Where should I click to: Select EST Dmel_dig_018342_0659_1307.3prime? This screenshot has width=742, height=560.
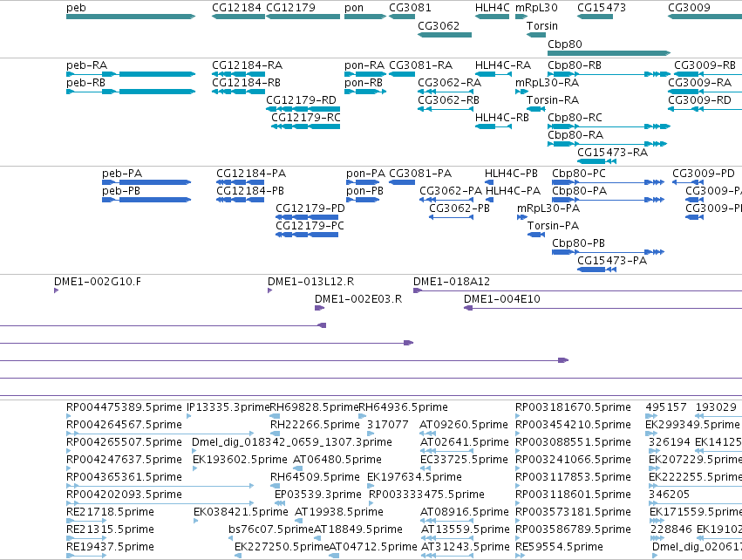coord(292,442)
